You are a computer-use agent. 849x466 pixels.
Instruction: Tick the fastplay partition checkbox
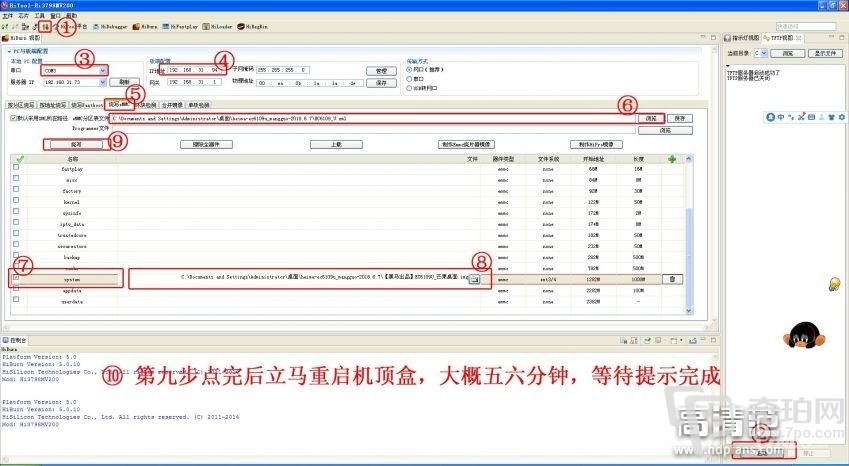pyautogui.click(x=16, y=167)
